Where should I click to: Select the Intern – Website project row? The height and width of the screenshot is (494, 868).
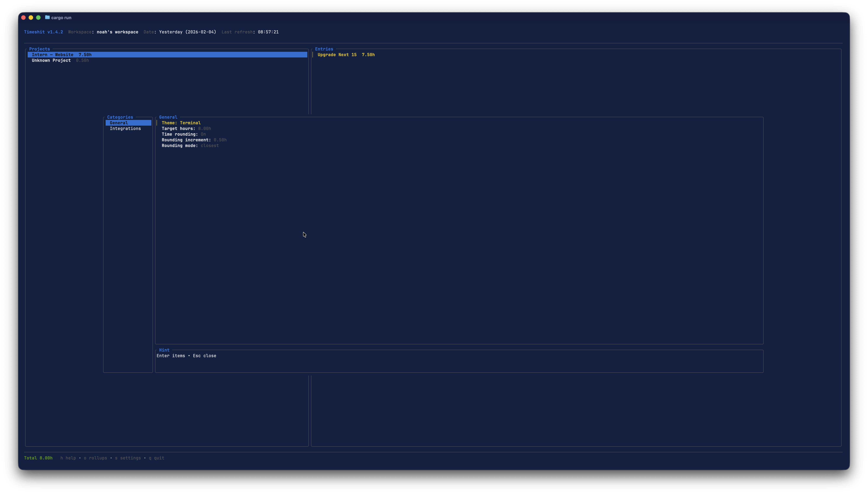click(61, 55)
